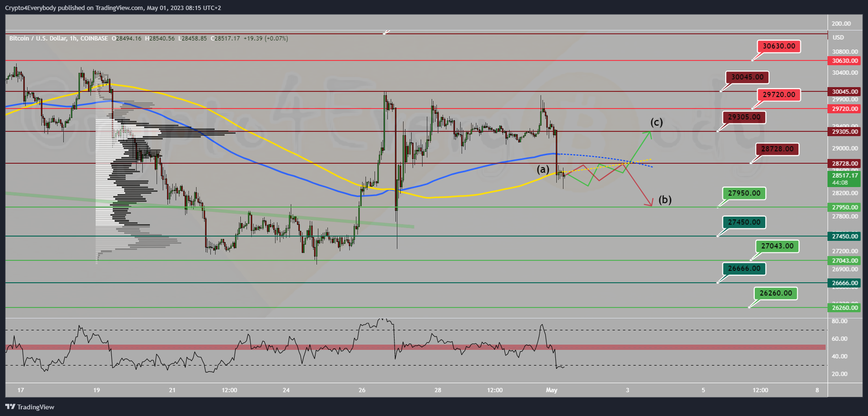Click the 60.00 RSI axis tick
The height and width of the screenshot is (416, 868).
839,339
